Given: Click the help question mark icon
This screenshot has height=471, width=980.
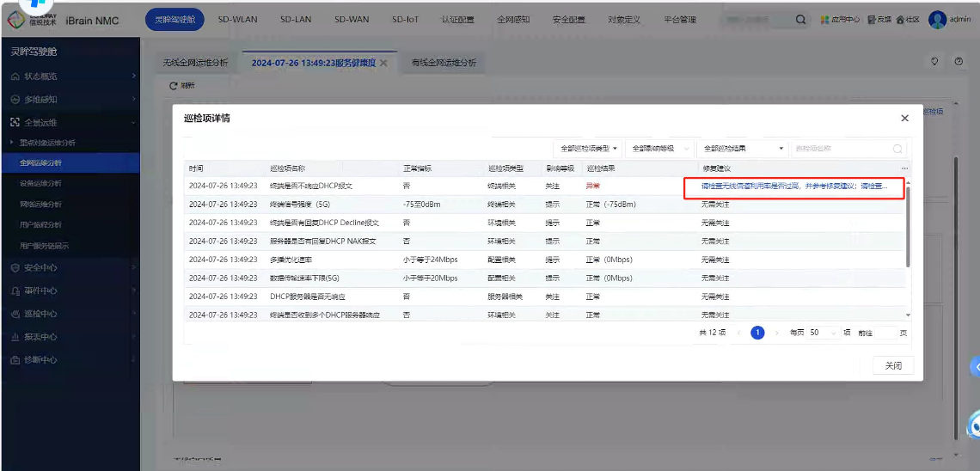Looking at the screenshot, I should point(959,62).
